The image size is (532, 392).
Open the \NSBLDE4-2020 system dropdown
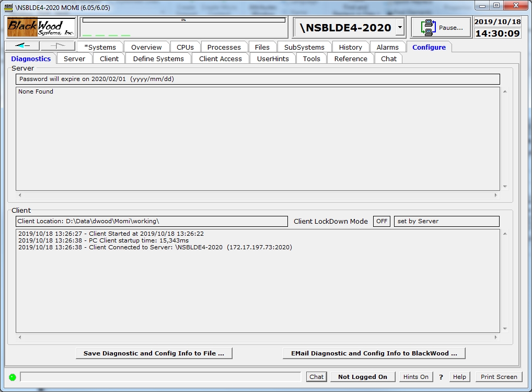(400, 28)
